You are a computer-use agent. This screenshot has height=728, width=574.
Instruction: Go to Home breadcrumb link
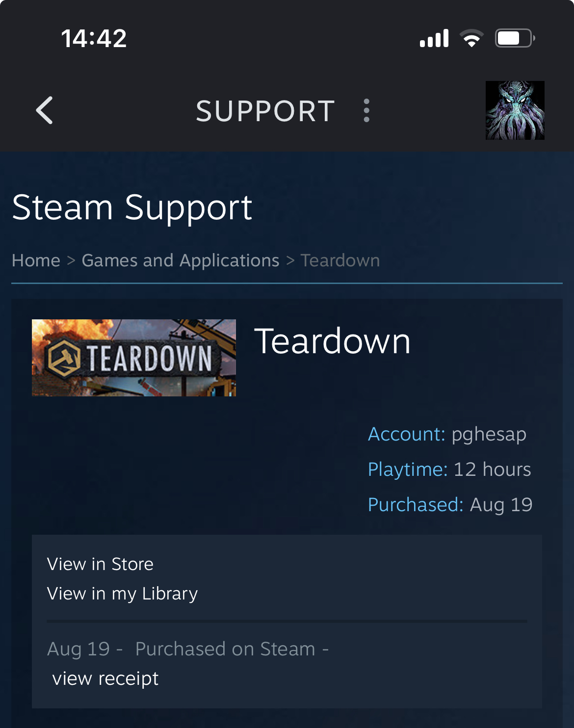point(36,260)
